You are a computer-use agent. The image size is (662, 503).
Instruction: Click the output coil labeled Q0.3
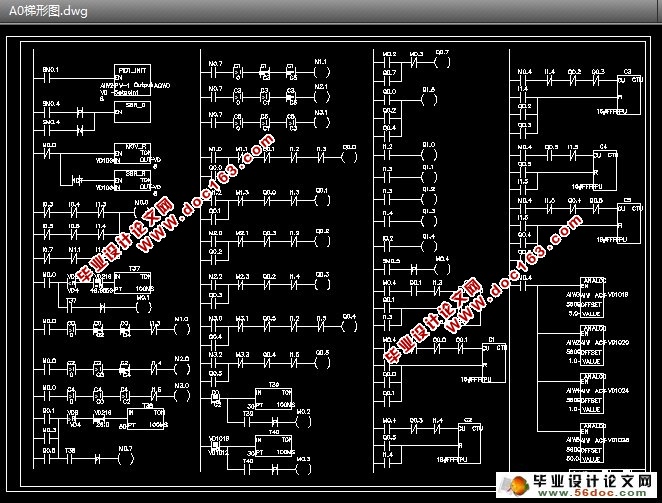point(323,284)
